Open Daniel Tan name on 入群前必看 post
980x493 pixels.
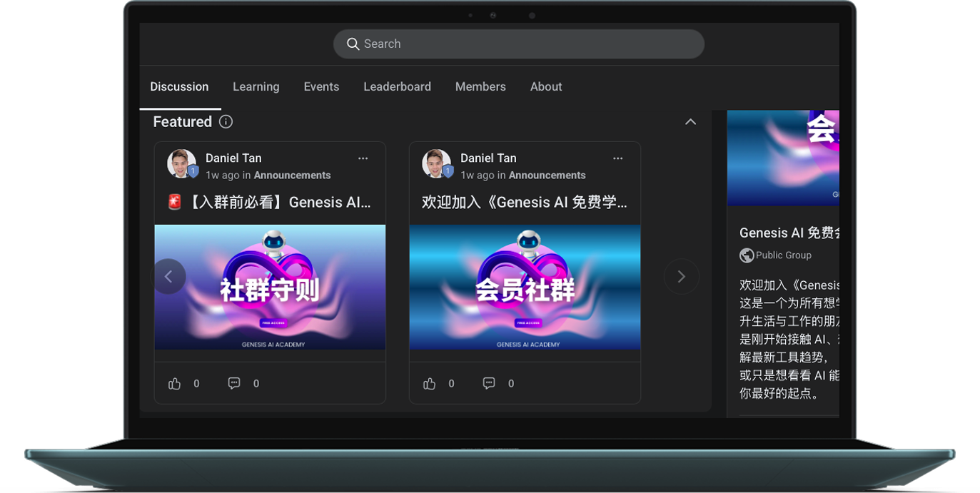(x=233, y=158)
